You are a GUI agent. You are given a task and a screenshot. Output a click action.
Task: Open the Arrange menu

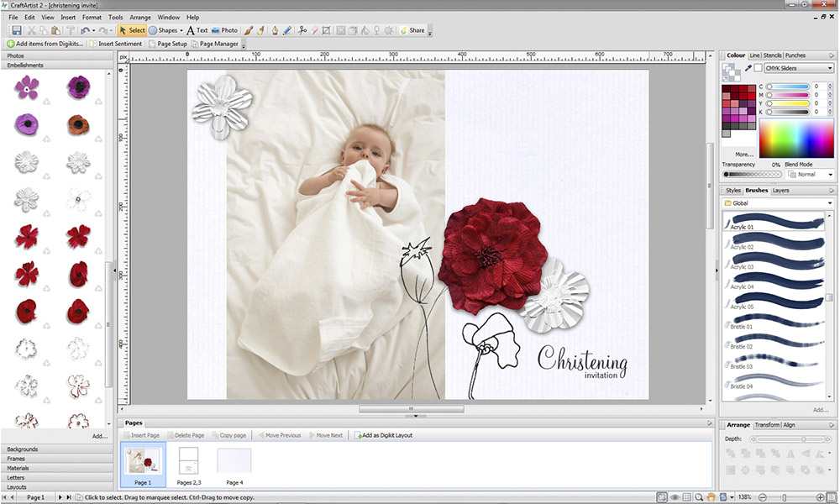pos(140,17)
